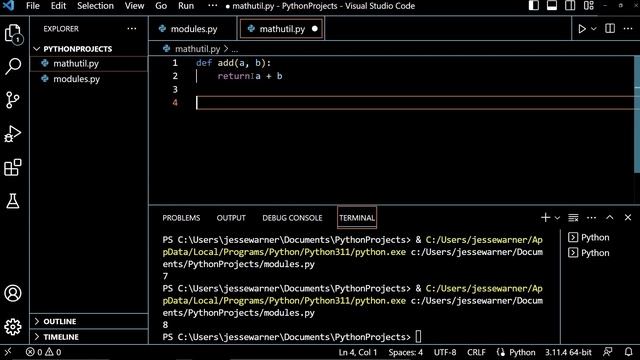Show errors and warnings in status bar
640x360 pixels.
click(x=43, y=352)
